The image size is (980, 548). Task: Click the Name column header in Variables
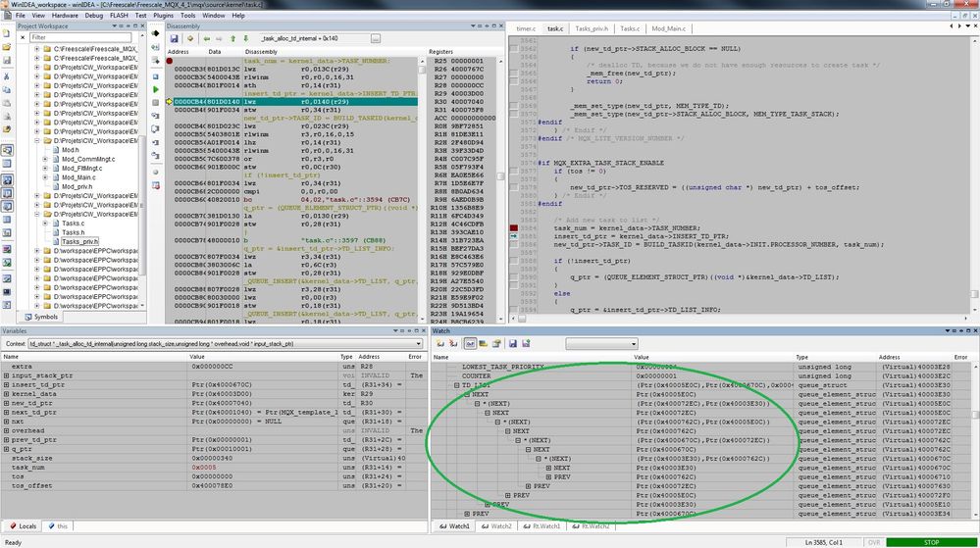coord(94,357)
